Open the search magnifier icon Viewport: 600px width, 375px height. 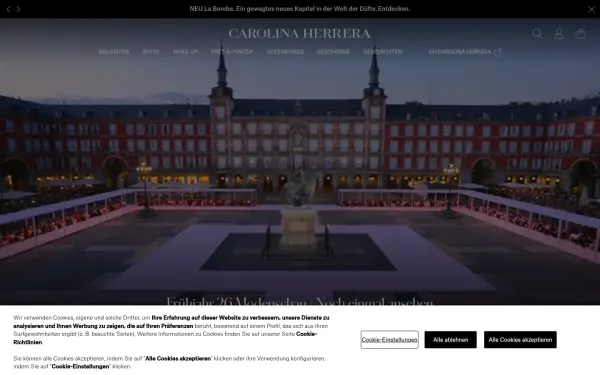(537, 34)
